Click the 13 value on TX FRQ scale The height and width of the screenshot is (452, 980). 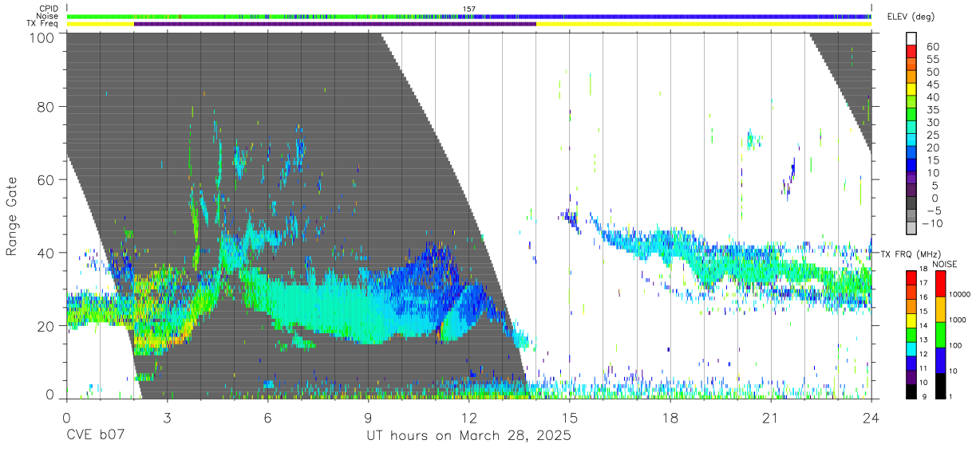pos(923,340)
